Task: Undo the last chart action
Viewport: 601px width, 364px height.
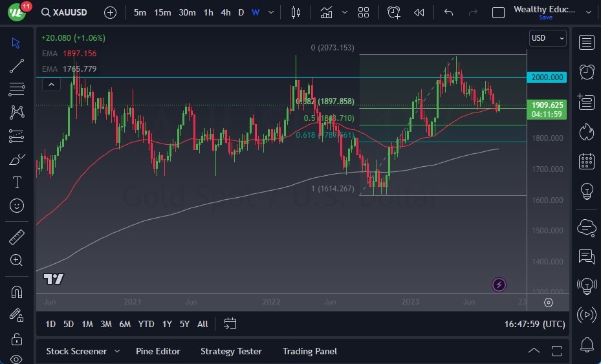Action: coord(448,13)
